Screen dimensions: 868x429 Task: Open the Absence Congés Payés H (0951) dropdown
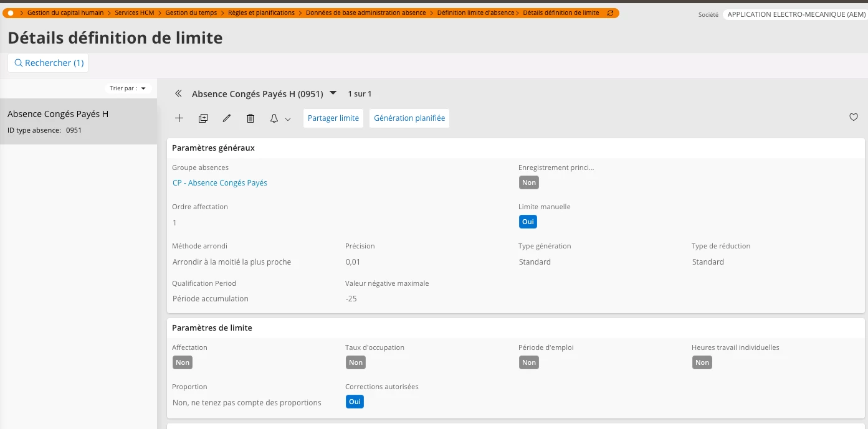(x=333, y=93)
